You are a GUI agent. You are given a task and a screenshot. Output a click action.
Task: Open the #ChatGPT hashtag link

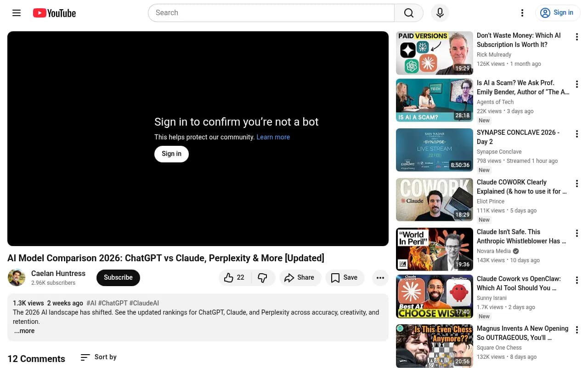[113, 303]
